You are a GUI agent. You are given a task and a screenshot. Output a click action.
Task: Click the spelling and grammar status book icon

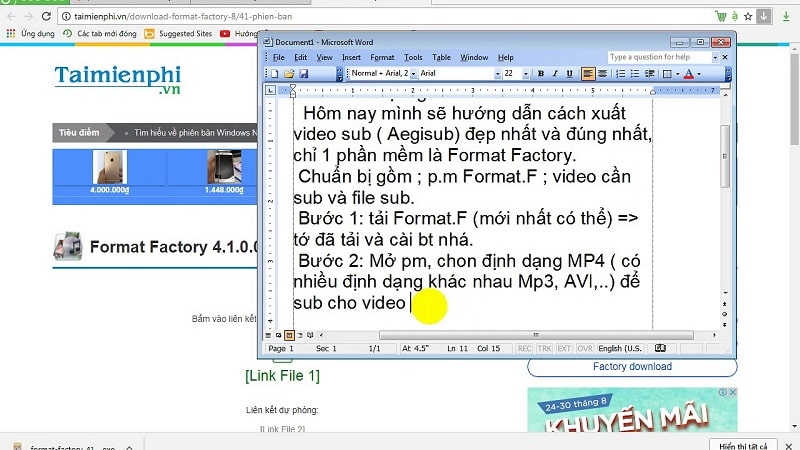click(660, 348)
